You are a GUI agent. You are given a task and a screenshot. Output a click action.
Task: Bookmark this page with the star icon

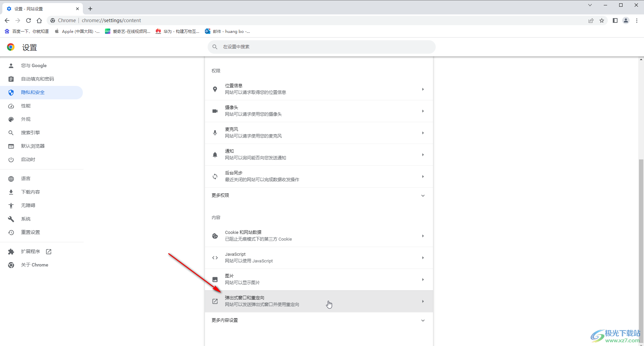(x=602, y=20)
